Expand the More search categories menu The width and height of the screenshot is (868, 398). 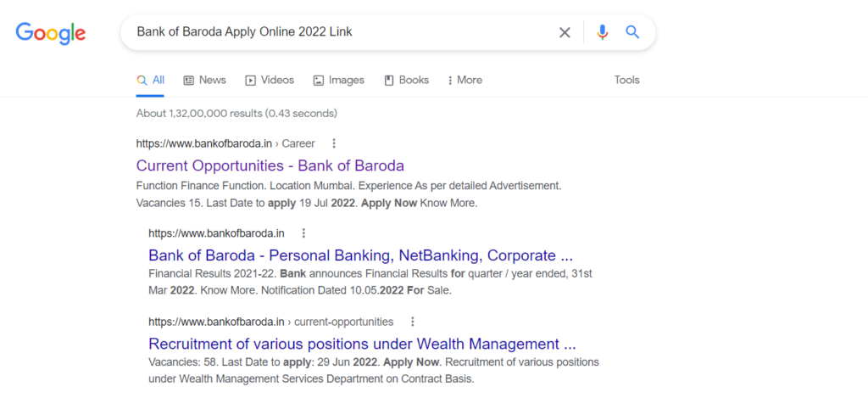coord(465,80)
